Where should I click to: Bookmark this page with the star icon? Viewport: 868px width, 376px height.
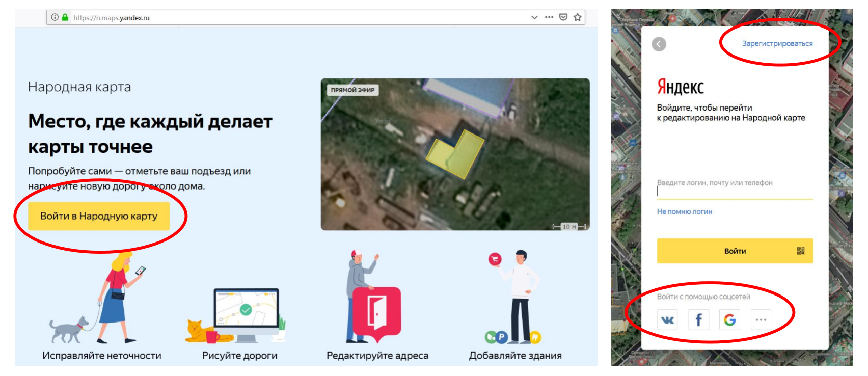[x=578, y=17]
